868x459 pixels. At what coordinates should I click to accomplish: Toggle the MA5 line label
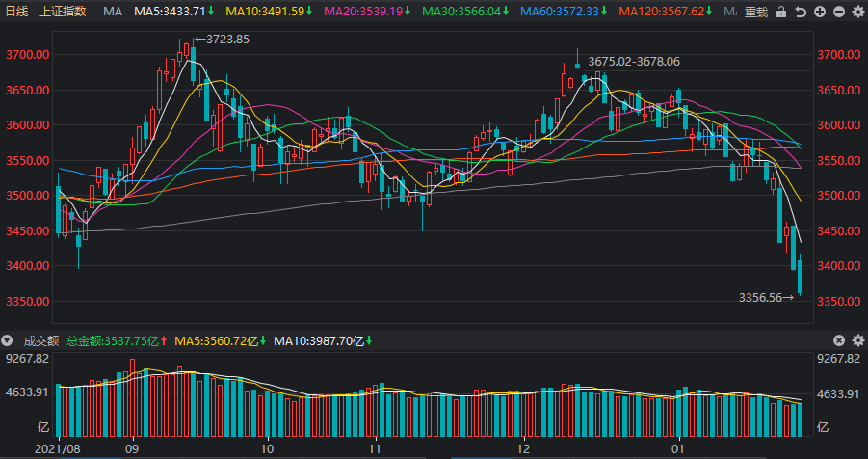(x=173, y=11)
